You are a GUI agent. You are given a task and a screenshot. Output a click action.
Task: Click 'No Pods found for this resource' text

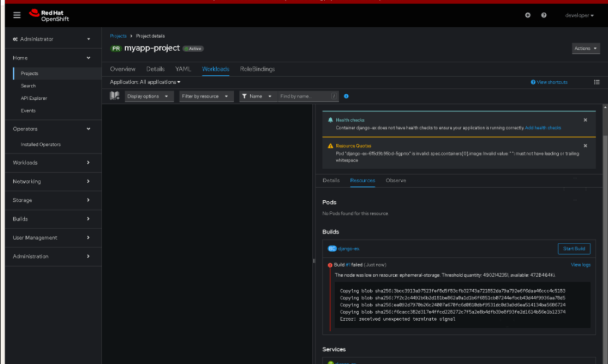(355, 213)
